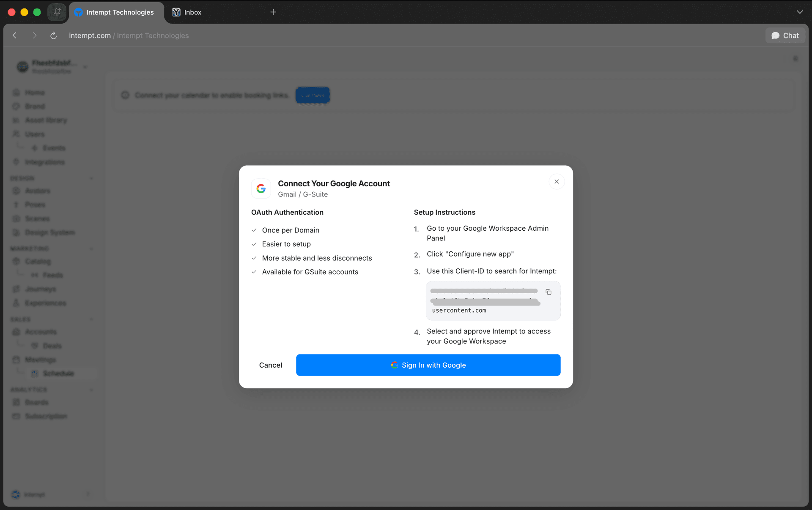812x510 pixels.
Task: Click the Intempt logo at sidebar bottom
Action: (x=16, y=494)
